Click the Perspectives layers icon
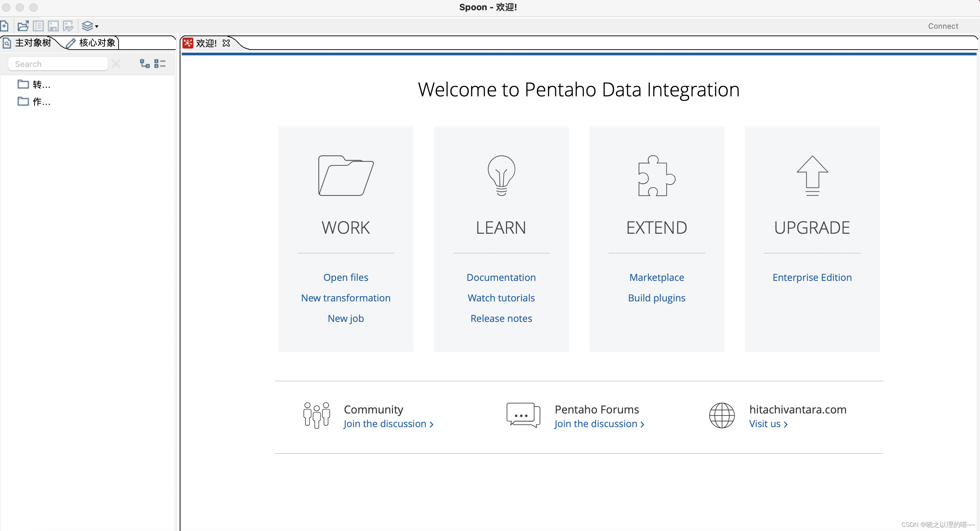The width and height of the screenshot is (980, 531). coord(87,26)
